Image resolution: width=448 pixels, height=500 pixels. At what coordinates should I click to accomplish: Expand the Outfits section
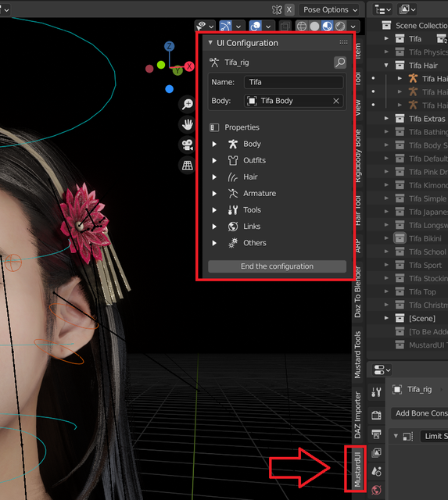tap(214, 160)
